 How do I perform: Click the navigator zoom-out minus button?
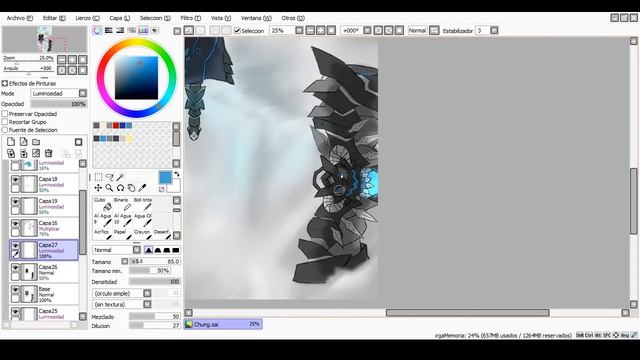click(62, 60)
